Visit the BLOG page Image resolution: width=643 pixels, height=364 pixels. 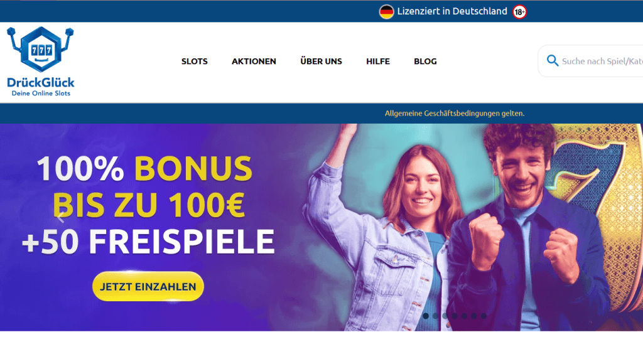[425, 62]
